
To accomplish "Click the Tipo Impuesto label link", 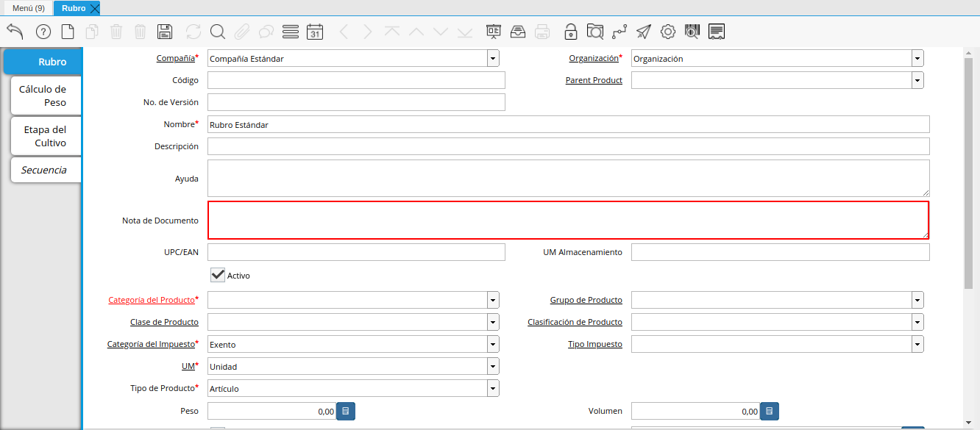I will (x=594, y=344).
